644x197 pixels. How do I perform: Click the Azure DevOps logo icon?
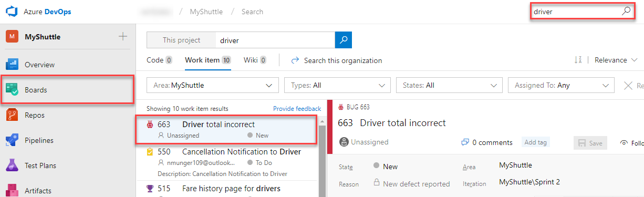click(x=12, y=11)
